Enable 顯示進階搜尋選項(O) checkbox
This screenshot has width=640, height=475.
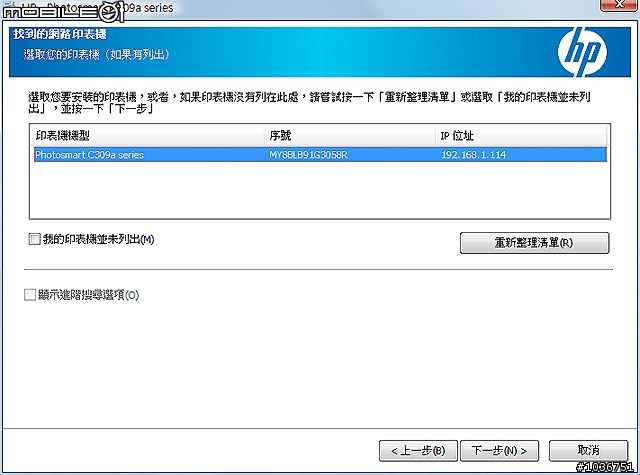pyautogui.click(x=30, y=295)
